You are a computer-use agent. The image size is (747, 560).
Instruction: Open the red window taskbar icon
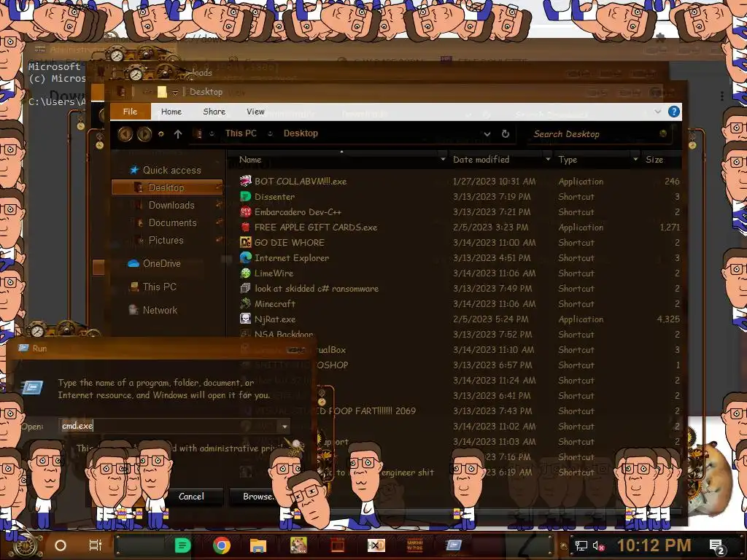coord(337,545)
